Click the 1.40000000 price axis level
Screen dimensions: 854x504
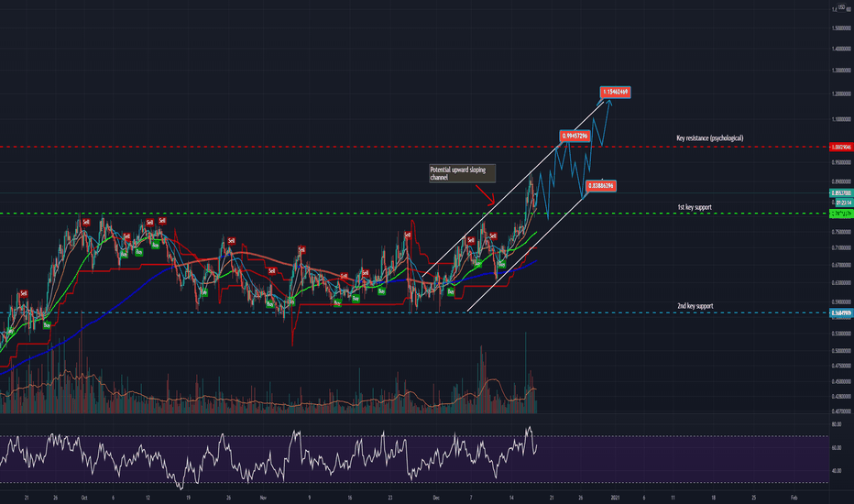click(841, 49)
